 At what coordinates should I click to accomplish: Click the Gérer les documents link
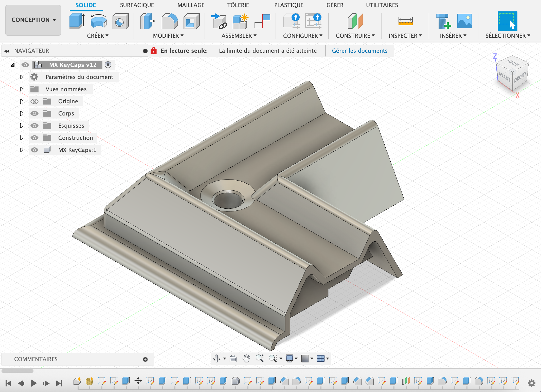click(x=359, y=51)
